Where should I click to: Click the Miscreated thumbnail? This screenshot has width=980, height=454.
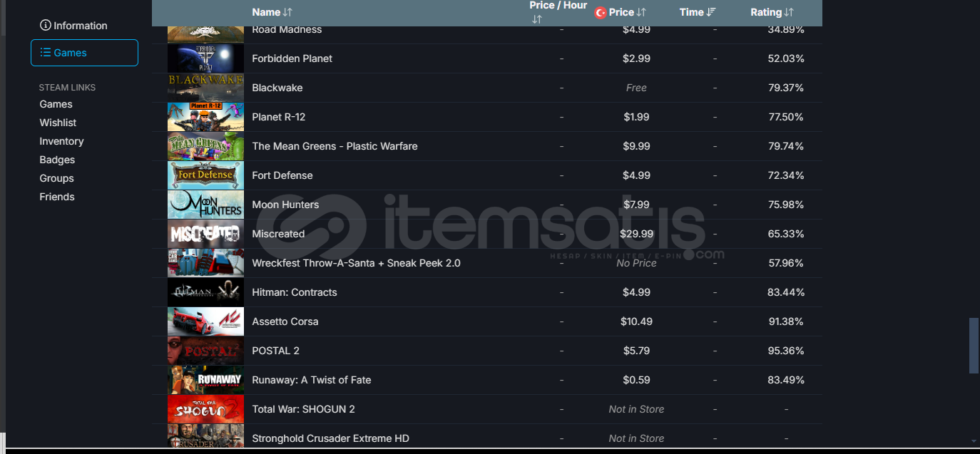click(x=205, y=234)
